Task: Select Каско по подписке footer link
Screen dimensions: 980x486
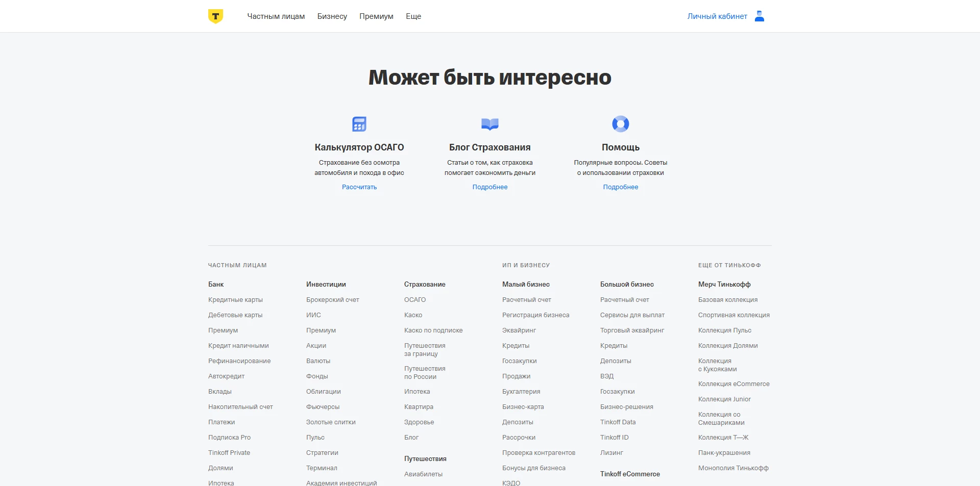Action: point(433,330)
